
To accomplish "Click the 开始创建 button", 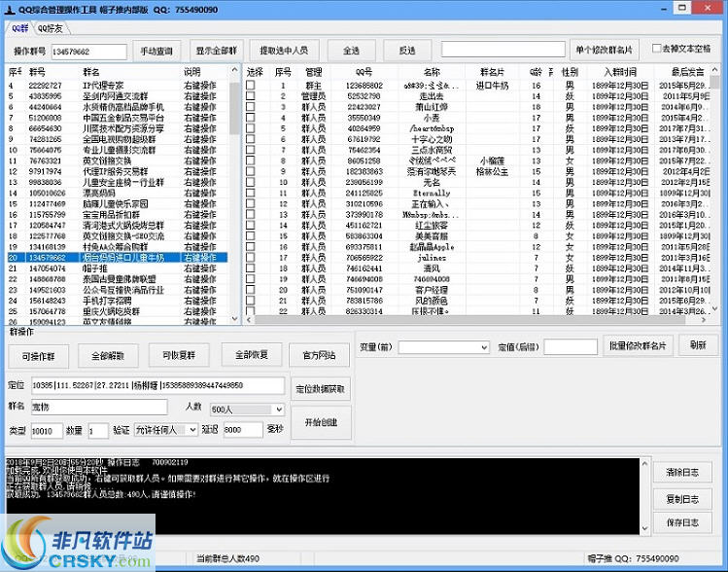I will 321,422.
